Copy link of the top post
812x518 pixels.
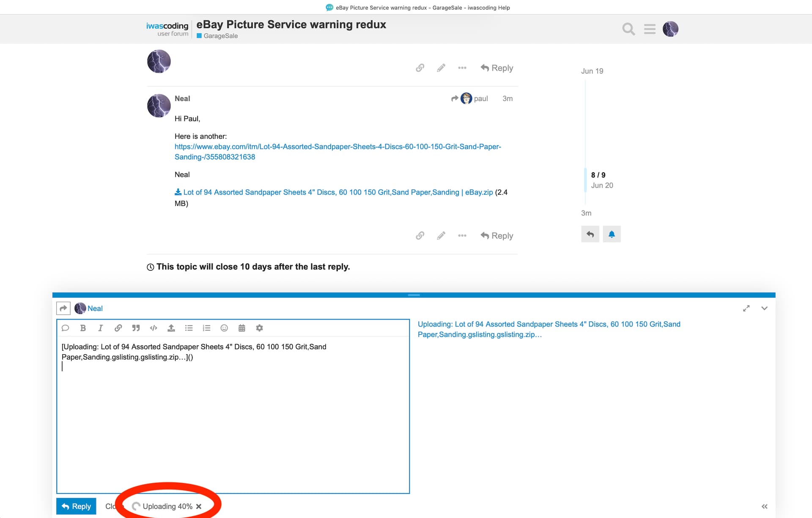pos(420,68)
